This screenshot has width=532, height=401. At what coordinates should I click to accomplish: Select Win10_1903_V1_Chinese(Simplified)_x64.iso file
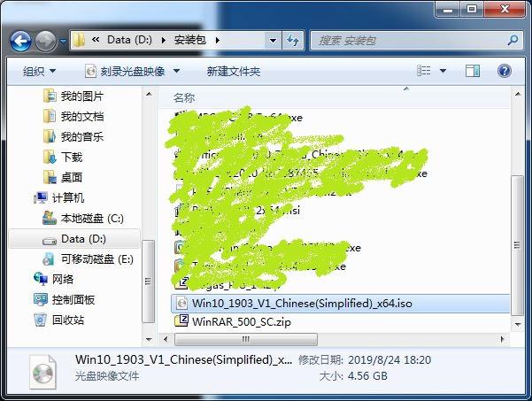(x=340, y=304)
